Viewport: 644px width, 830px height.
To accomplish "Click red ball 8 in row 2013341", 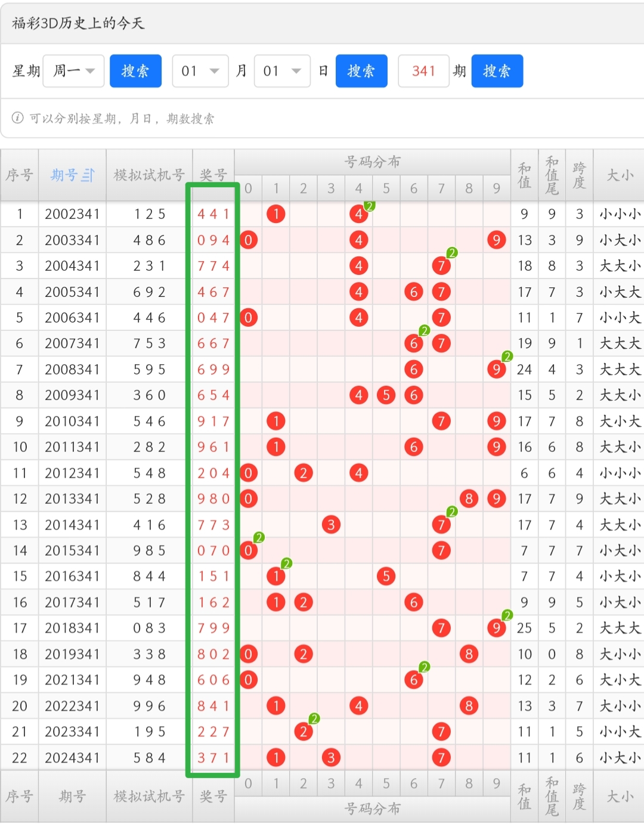I will pyautogui.click(x=469, y=498).
